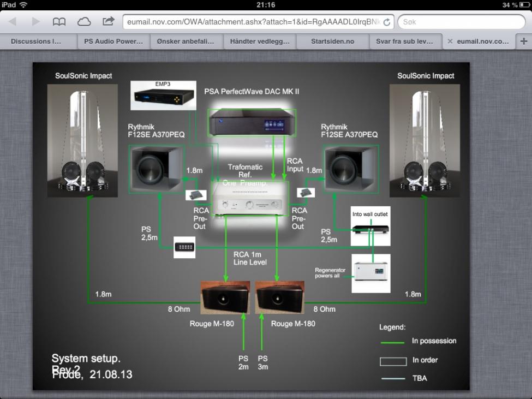
Task: Tap the In possession legend entry
Action: (x=434, y=341)
